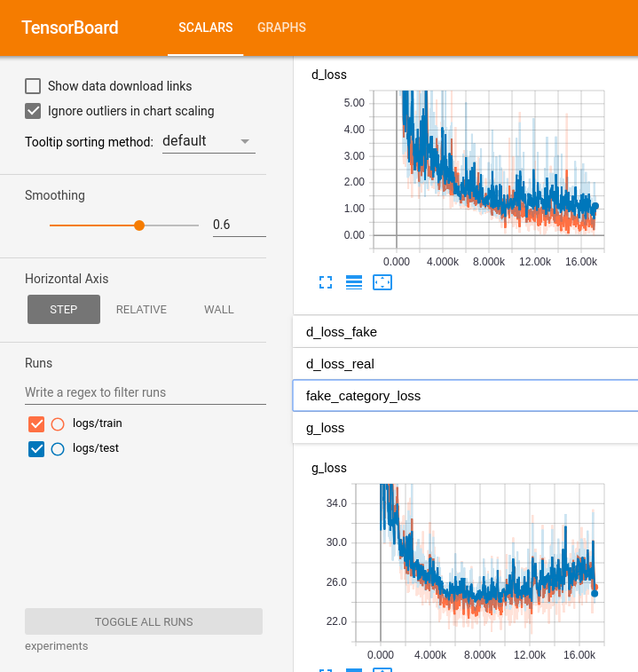Click the Smoothing slider handle

138,225
